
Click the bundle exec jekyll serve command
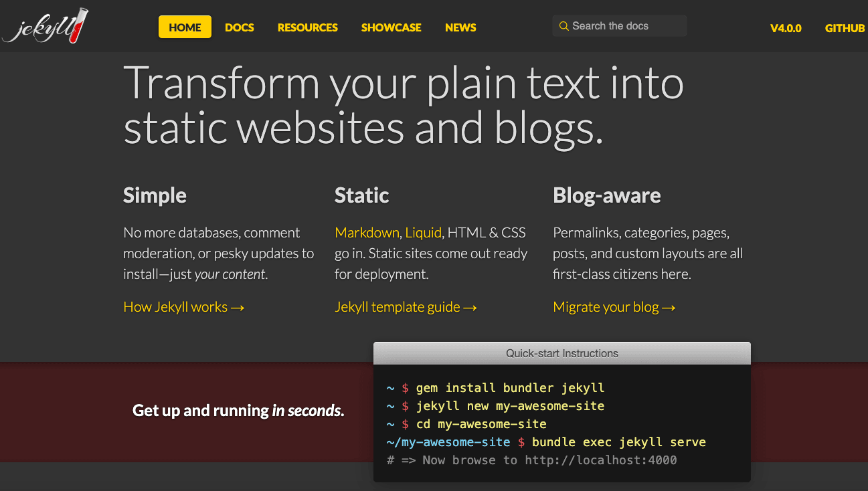[x=619, y=442]
